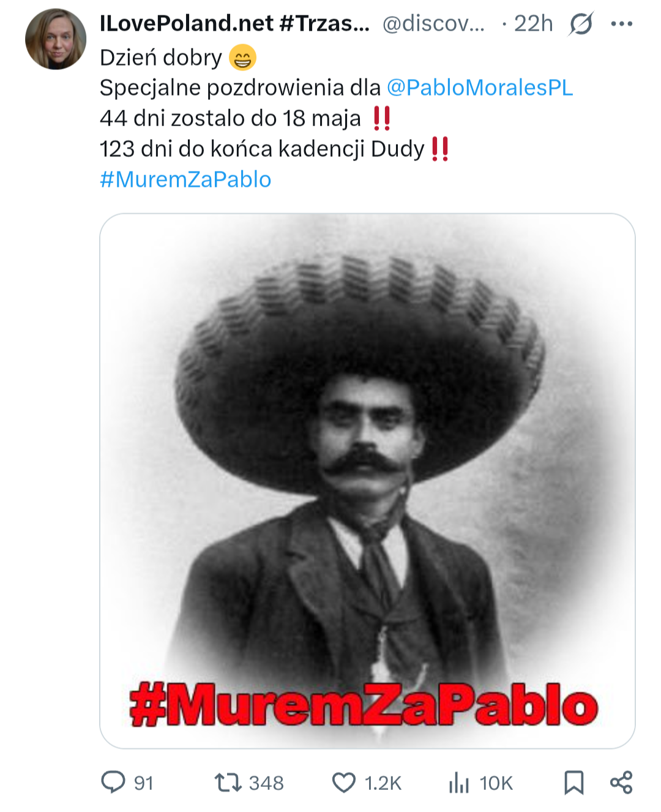661x812 pixels.
Task: Click the 10K views count
Action: [x=496, y=783]
